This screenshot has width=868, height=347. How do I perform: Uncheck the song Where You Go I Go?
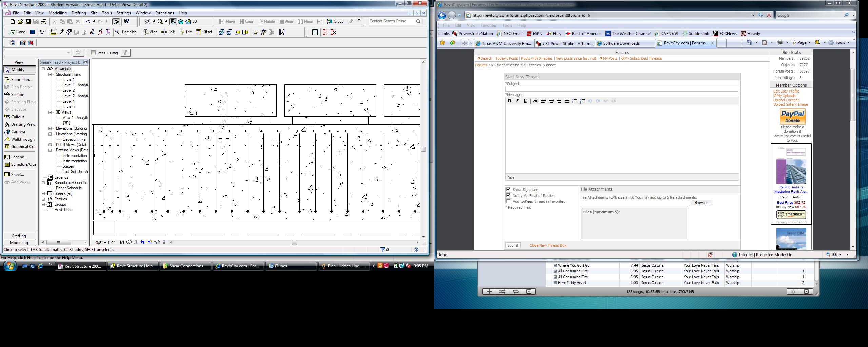[555, 266]
